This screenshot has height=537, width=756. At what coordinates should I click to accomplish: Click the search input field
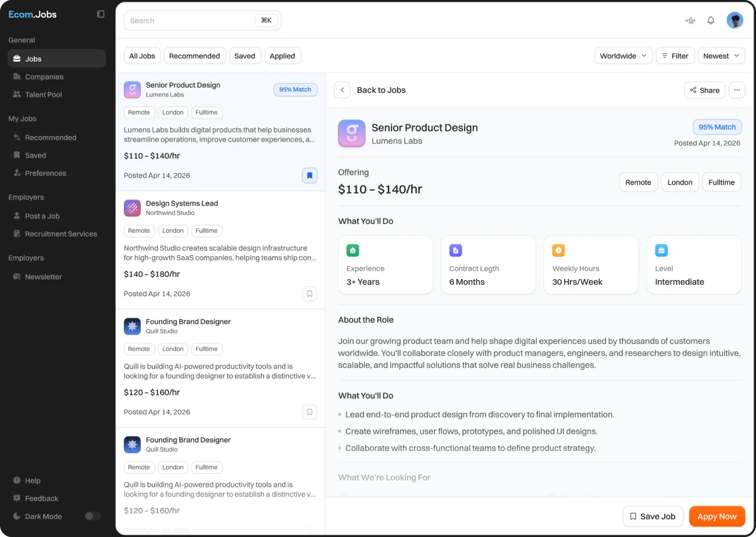coord(202,20)
